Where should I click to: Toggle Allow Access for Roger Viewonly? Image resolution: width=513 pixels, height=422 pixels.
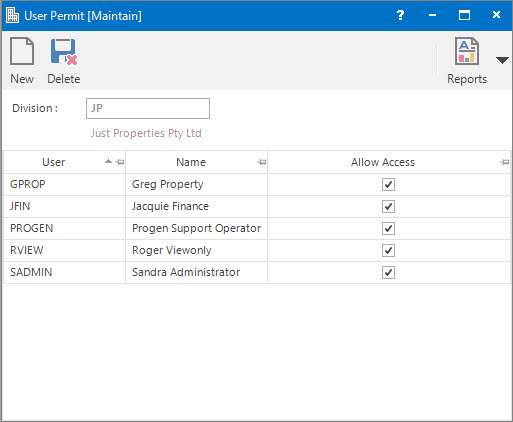[x=388, y=250]
